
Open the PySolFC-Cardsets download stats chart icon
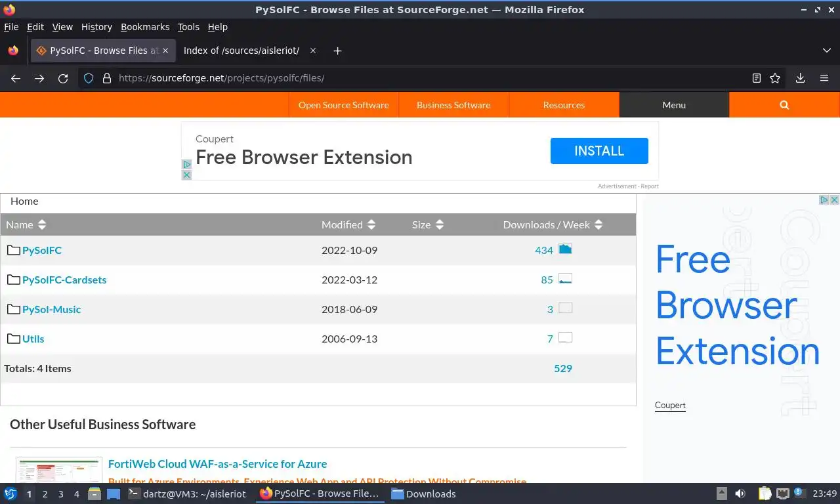pos(565,278)
